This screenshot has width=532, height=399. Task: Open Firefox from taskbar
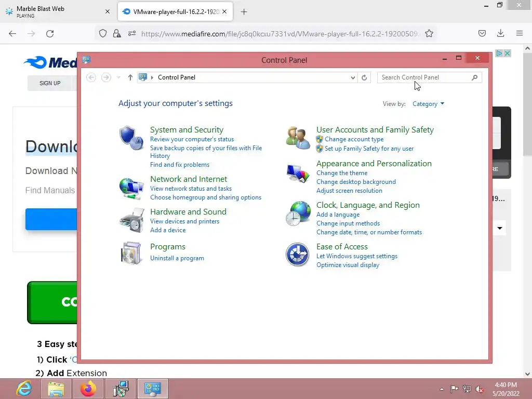[88, 389]
